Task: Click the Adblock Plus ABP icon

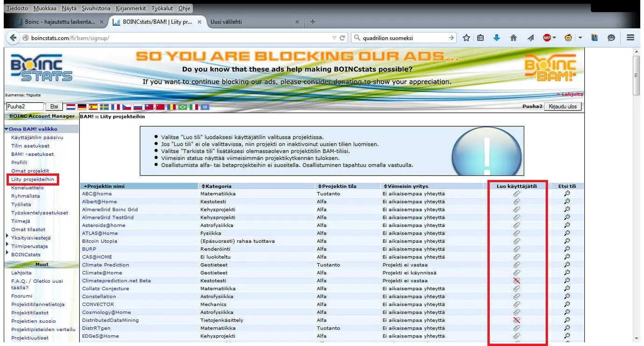Action: (547, 38)
